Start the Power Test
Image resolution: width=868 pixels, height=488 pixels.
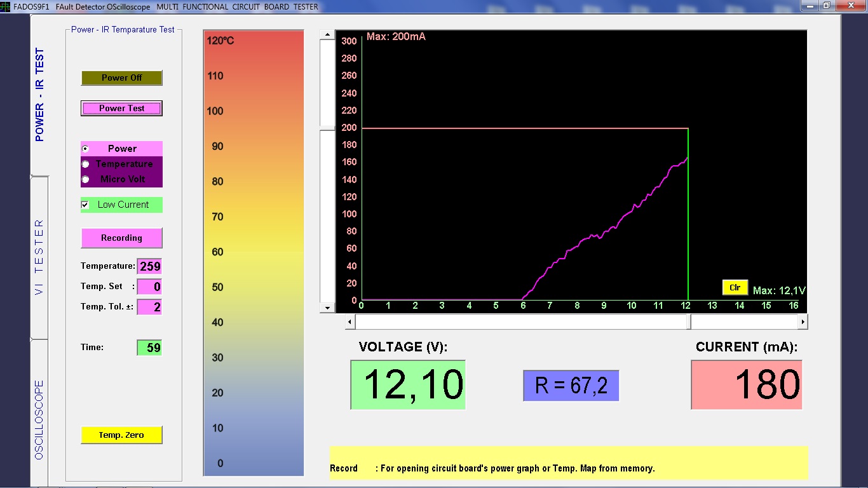click(x=121, y=109)
